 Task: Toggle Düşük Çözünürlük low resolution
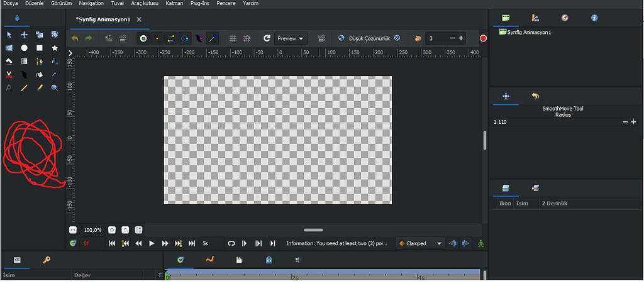click(370, 38)
